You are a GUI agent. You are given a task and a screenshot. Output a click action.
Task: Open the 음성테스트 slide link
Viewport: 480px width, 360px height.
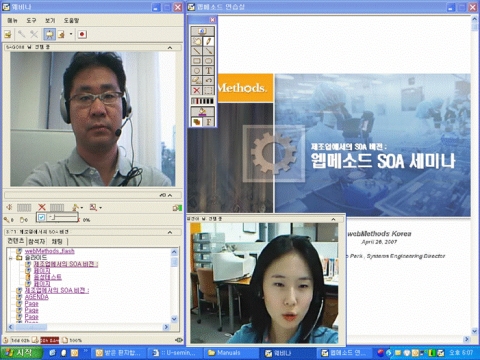pyautogui.click(x=48, y=277)
